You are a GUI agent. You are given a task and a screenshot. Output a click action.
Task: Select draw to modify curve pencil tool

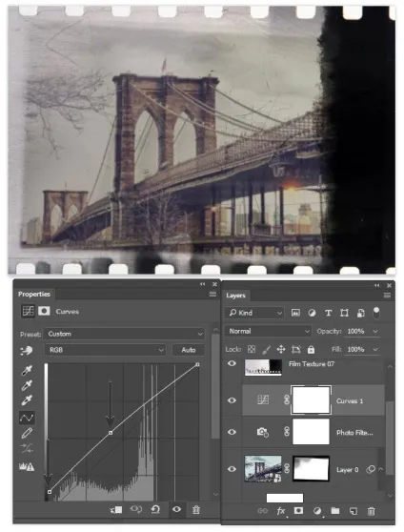pyautogui.click(x=27, y=433)
